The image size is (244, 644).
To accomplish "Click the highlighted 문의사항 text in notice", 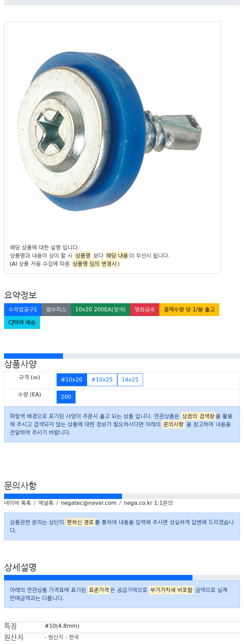I will tap(174, 424).
